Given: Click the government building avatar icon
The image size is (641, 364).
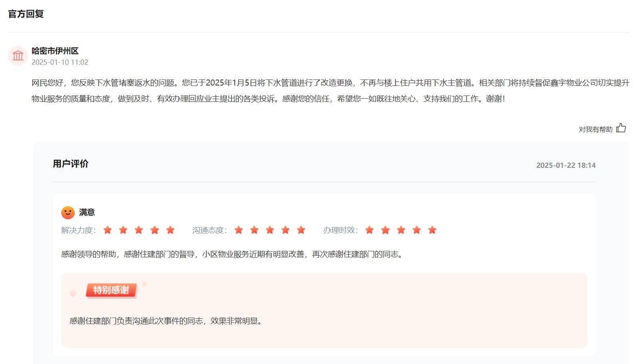Looking at the screenshot, I should [18, 56].
